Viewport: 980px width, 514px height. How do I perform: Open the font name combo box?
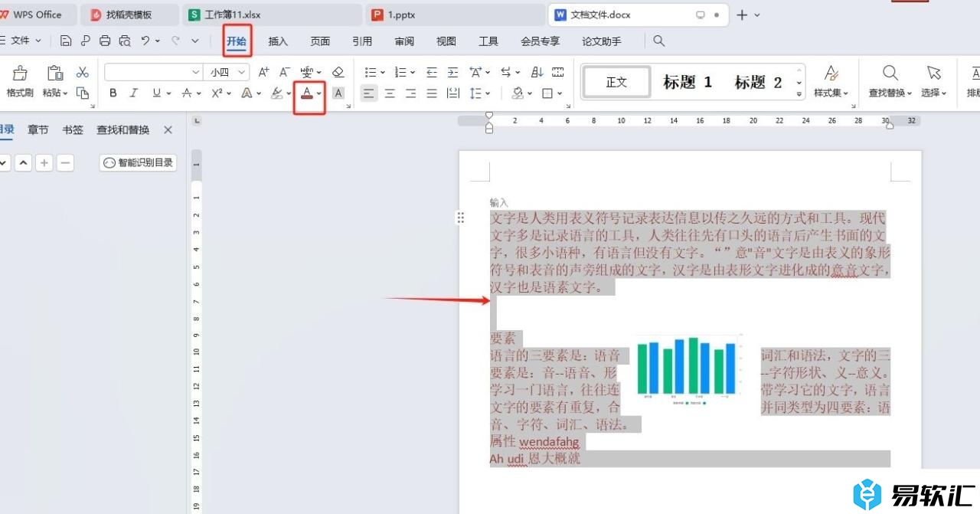153,72
